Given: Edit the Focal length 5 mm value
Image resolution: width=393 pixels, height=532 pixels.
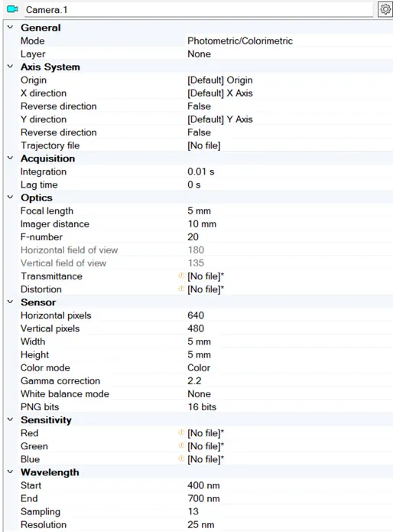Looking at the screenshot, I should pos(290,211).
